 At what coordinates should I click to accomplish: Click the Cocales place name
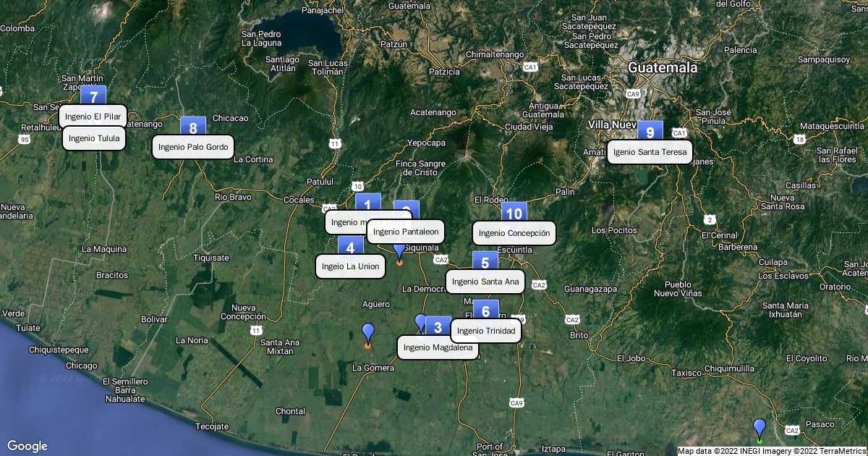pyautogui.click(x=299, y=200)
